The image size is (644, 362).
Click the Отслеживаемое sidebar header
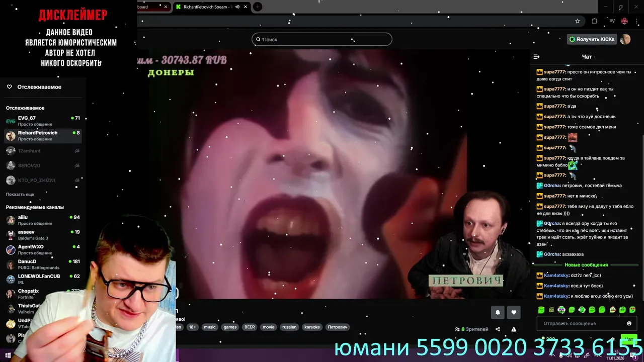[39, 87]
